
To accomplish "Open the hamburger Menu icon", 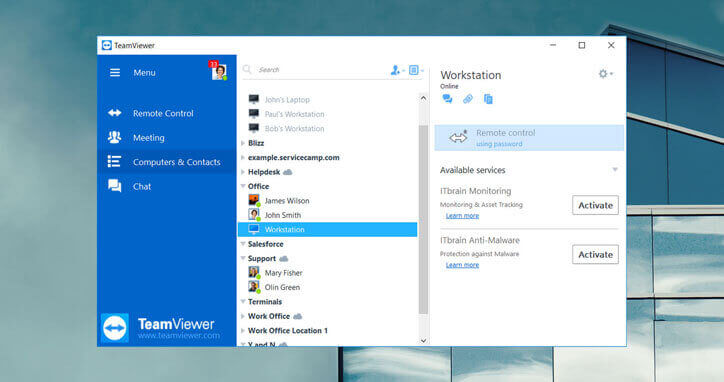I will (x=115, y=73).
